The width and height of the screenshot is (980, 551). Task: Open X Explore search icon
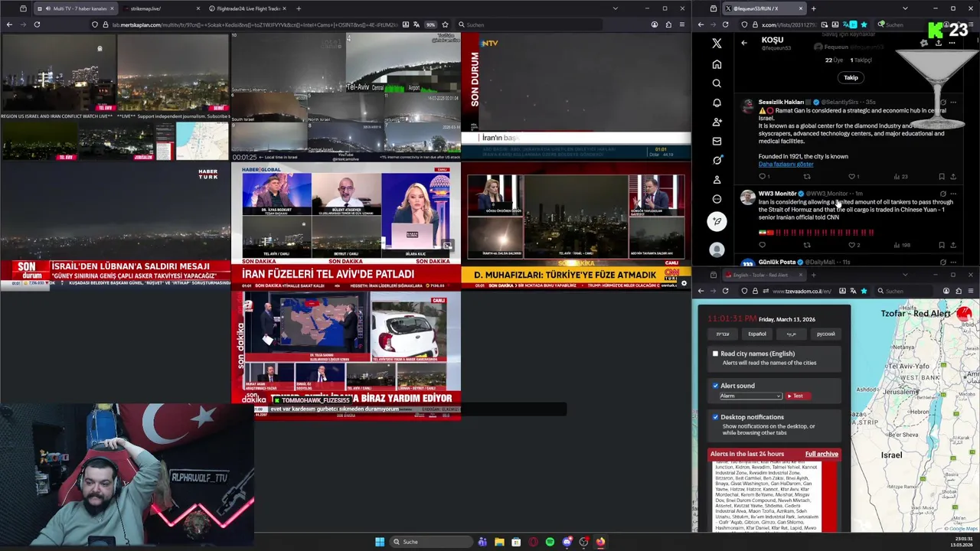(x=717, y=83)
